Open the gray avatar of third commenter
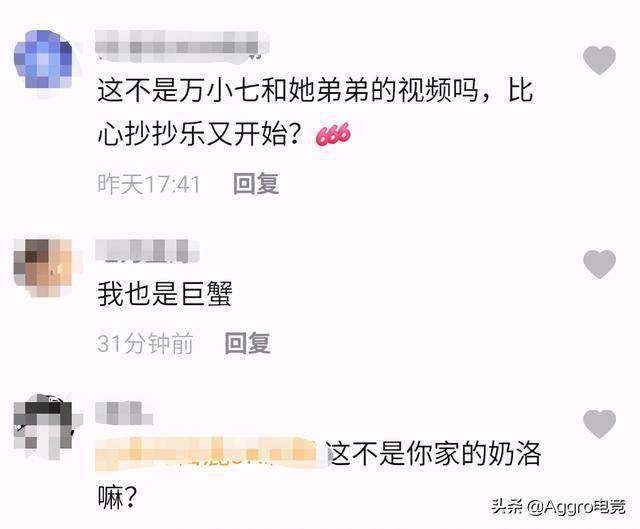Image resolution: width=640 pixels, height=529 pixels. point(43,426)
